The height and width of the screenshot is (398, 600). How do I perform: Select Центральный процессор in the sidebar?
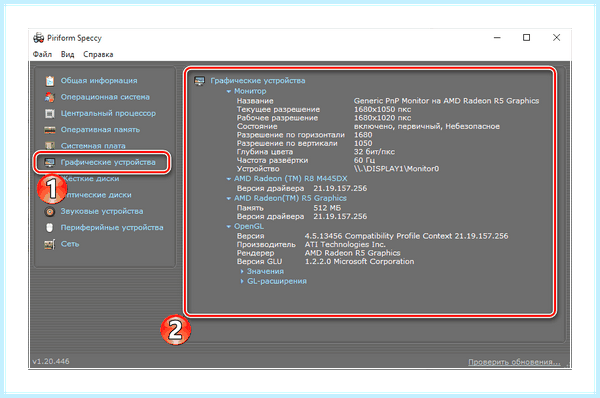108,114
